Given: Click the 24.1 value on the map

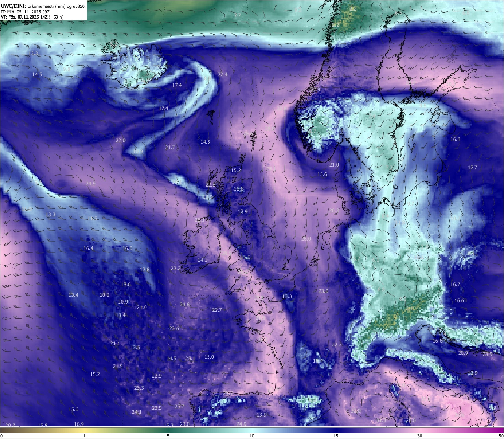Looking at the screenshot, I should pos(136,412).
